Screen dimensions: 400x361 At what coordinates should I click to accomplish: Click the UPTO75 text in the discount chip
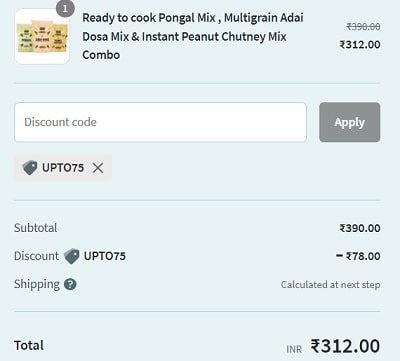[63, 168]
